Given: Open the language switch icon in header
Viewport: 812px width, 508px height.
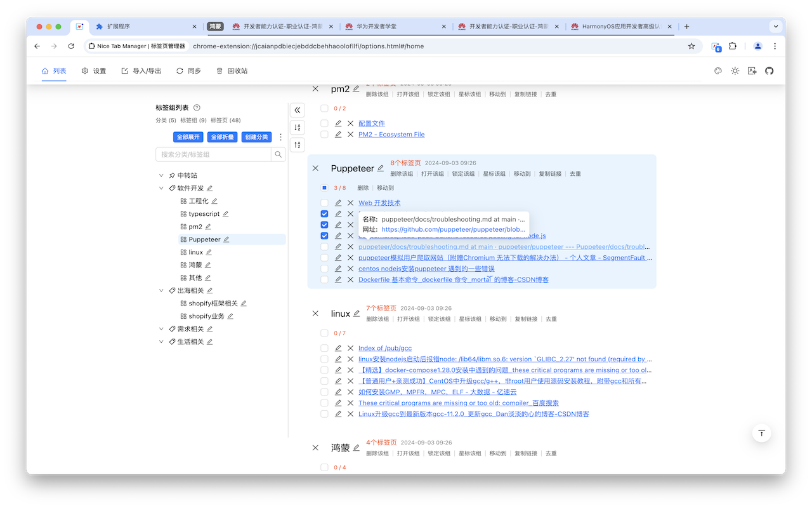Looking at the screenshot, I should (x=752, y=71).
